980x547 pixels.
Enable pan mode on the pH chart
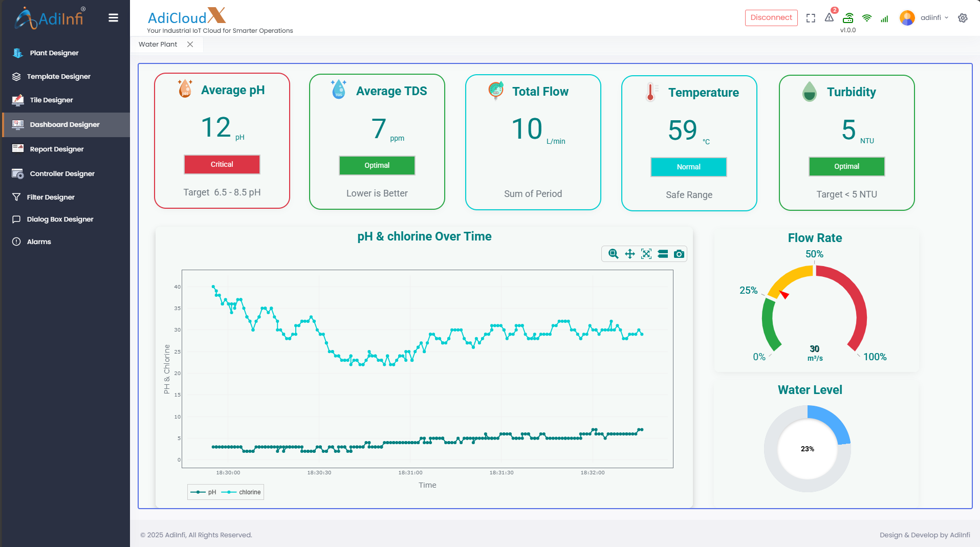tap(629, 253)
